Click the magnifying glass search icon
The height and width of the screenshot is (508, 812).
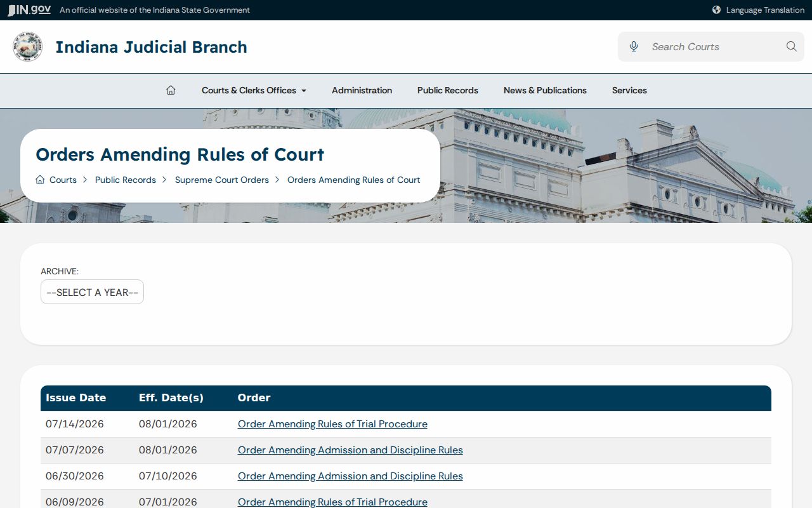791,46
